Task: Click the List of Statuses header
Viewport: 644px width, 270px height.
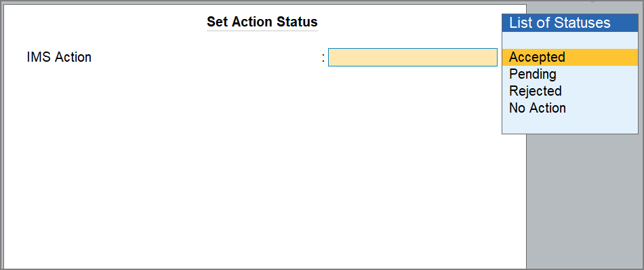Action: coord(569,22)
